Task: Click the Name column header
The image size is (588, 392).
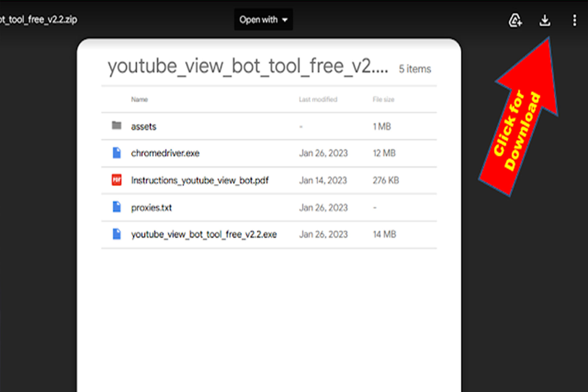Action: [x=140, y=99]
